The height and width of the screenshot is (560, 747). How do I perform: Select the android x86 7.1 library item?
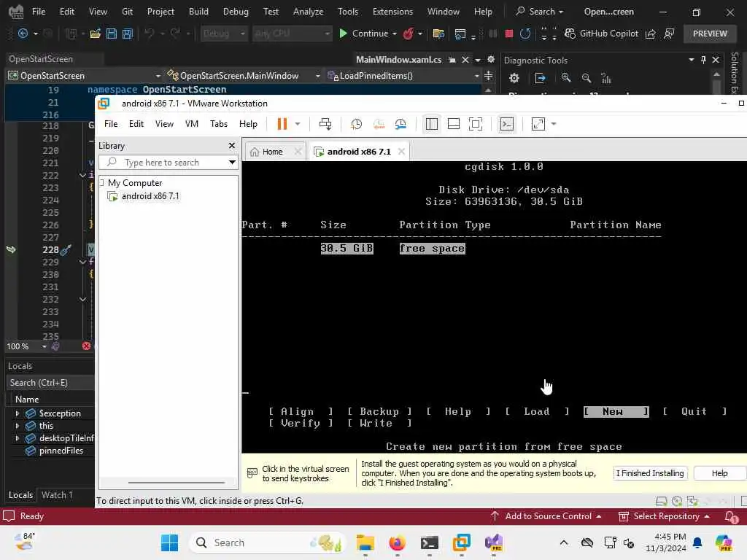coord(150,195)
